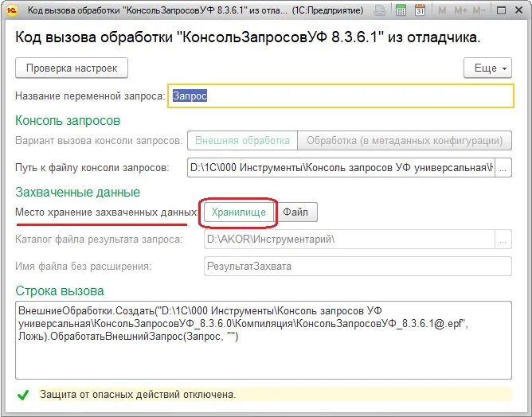Click the M memory button in title bar
Screen dimensions: 532x417
[442, 11]
